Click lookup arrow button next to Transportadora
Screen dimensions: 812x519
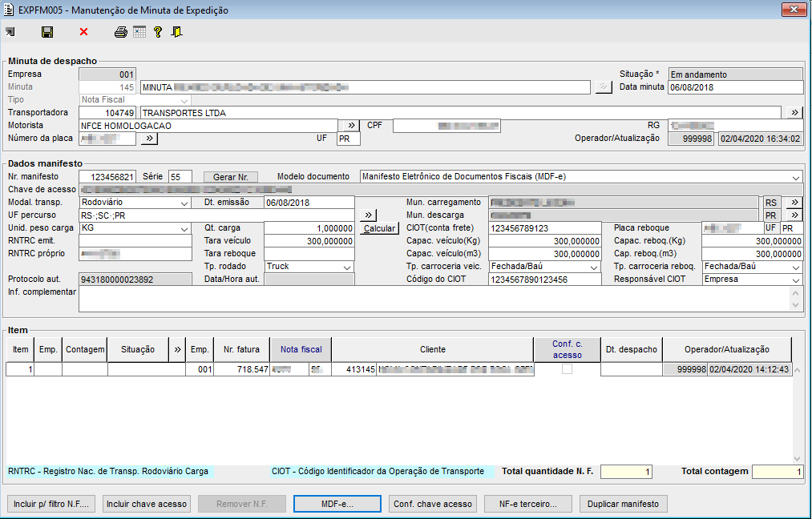tap(794, 113)
